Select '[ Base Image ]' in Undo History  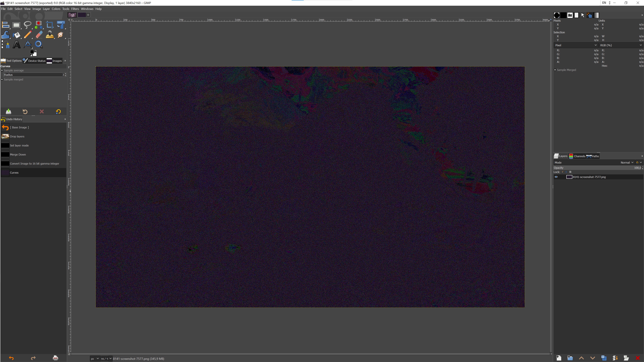coord(19,127)
